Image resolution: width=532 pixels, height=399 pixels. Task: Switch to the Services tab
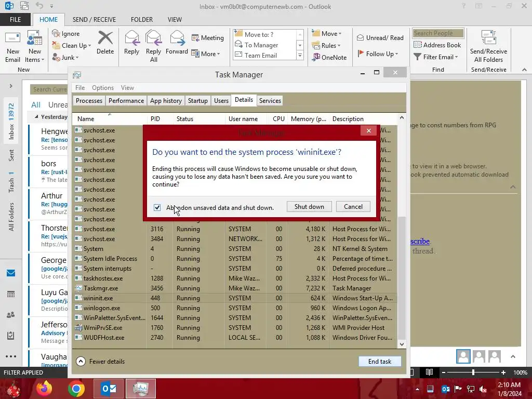point(270,101)
